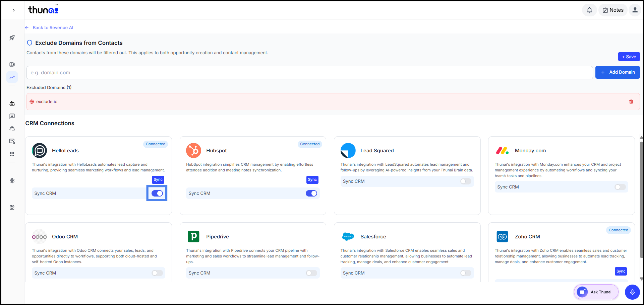Click the shield icon beside Exclude Domains heading
Viewport: 644px width, 305px height.
click(x=30, y=43)
